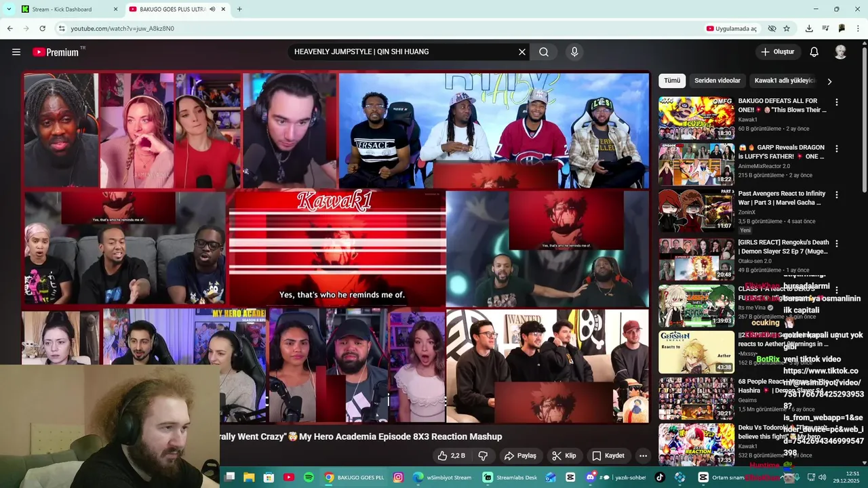Open Spotify from the taskbar
This screenshot has width=868, height=488.
coord(309,477)
